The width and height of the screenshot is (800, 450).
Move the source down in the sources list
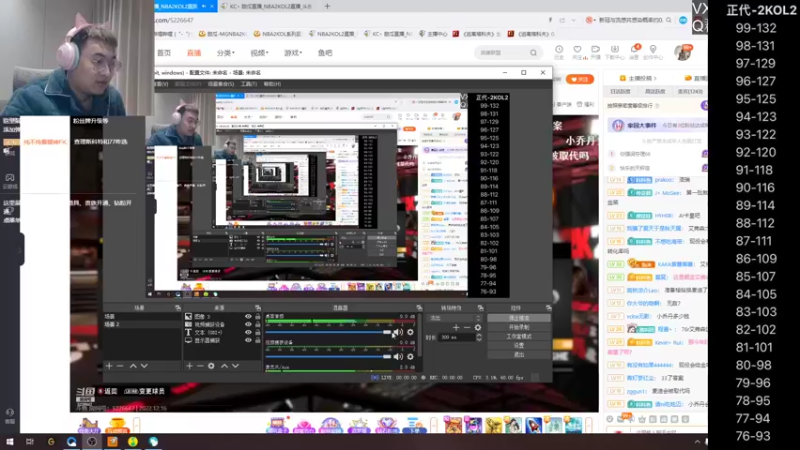point(235,366)
